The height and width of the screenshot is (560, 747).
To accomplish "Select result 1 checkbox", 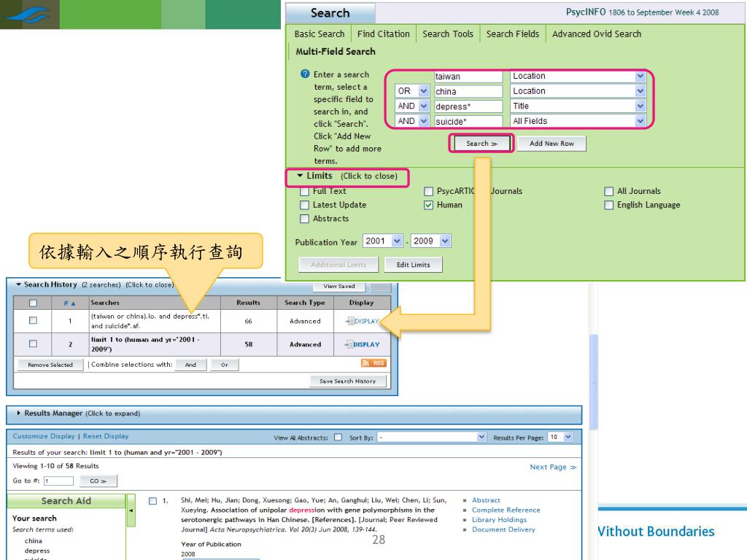I will click(152, 501).
